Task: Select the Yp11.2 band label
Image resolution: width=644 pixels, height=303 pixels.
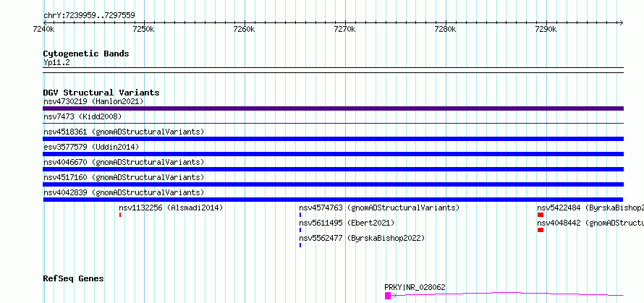Action: point(56,63)
